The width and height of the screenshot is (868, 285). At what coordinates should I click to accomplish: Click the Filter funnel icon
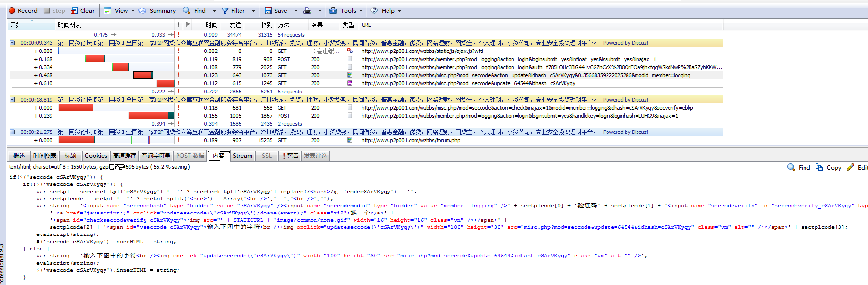pyautogui.click(x=225, y=10)
